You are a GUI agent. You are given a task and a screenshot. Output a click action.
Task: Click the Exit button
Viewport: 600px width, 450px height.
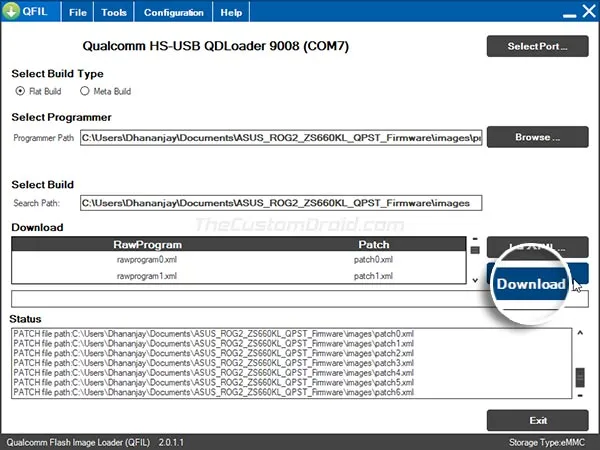click(538, 421)
